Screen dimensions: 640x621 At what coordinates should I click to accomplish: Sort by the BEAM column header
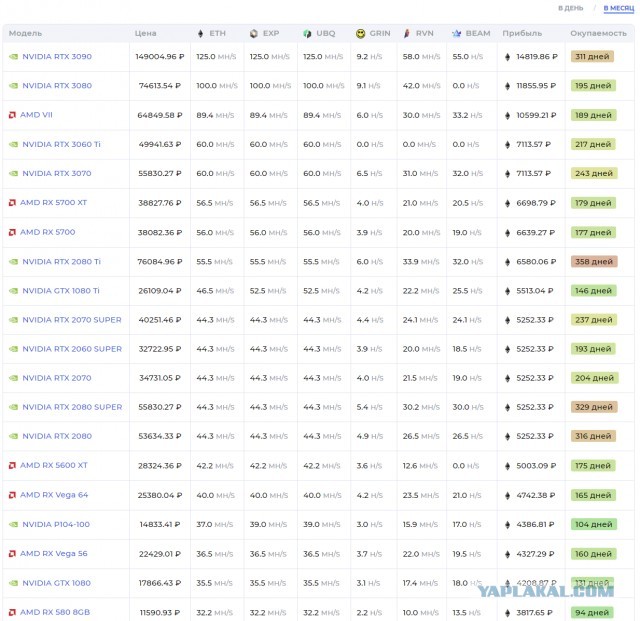click(x=478, y=33)
